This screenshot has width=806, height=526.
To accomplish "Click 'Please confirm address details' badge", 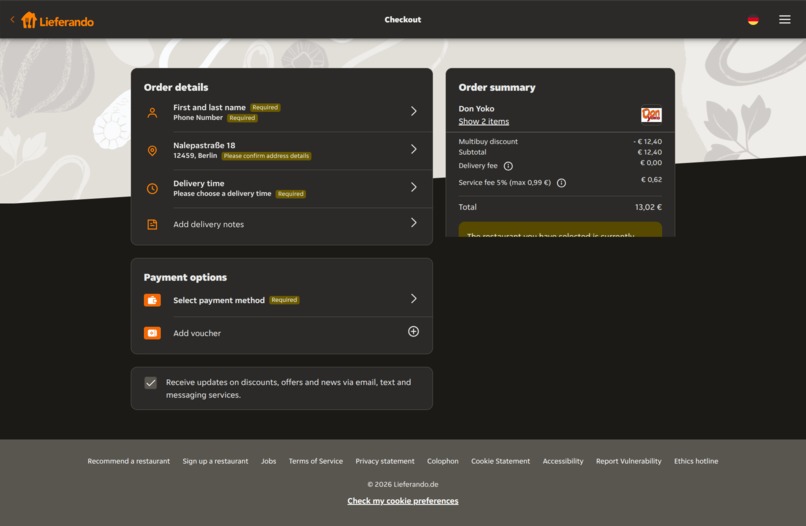I will pyautogui.click(x=266, y=156).
